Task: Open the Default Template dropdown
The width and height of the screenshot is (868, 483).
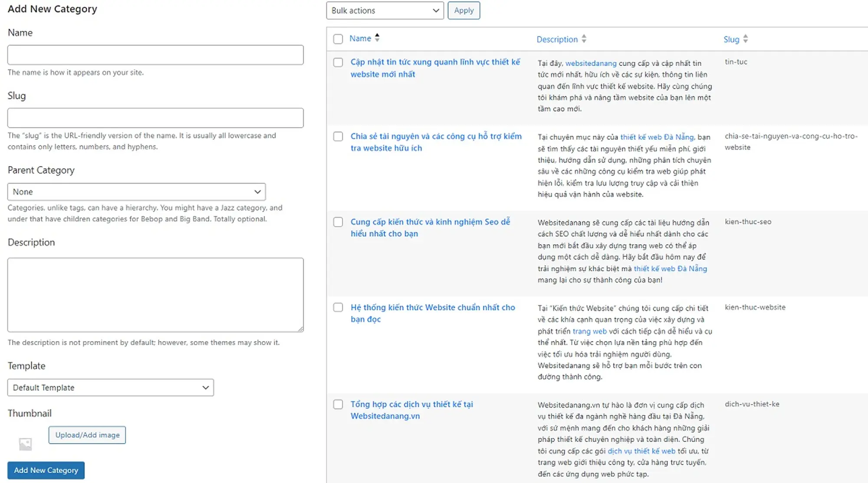Action: pyautogui.click(x=111, y=388)
